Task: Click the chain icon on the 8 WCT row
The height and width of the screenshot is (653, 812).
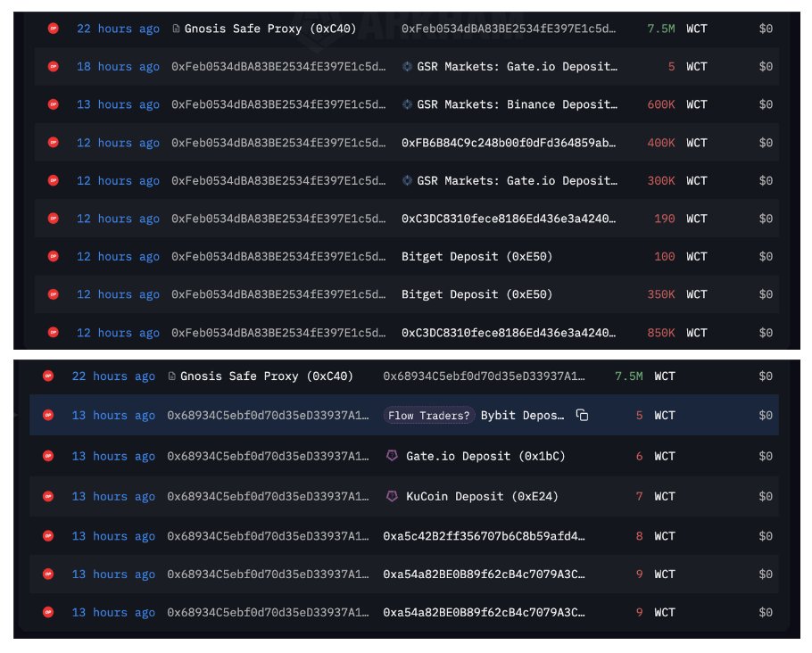Action: pos(48,536)
